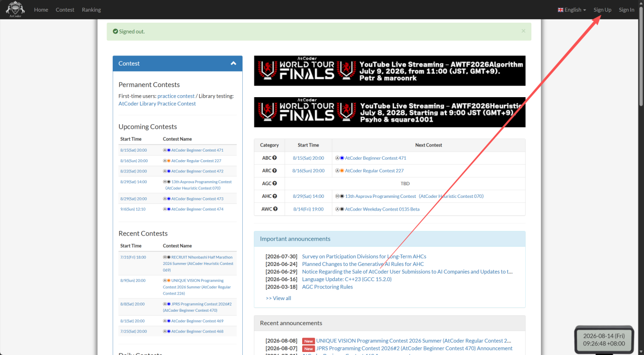Click the ARC category help icon
Image resolution: width=644 pixels, height=355 pixels.
[275, 170]
